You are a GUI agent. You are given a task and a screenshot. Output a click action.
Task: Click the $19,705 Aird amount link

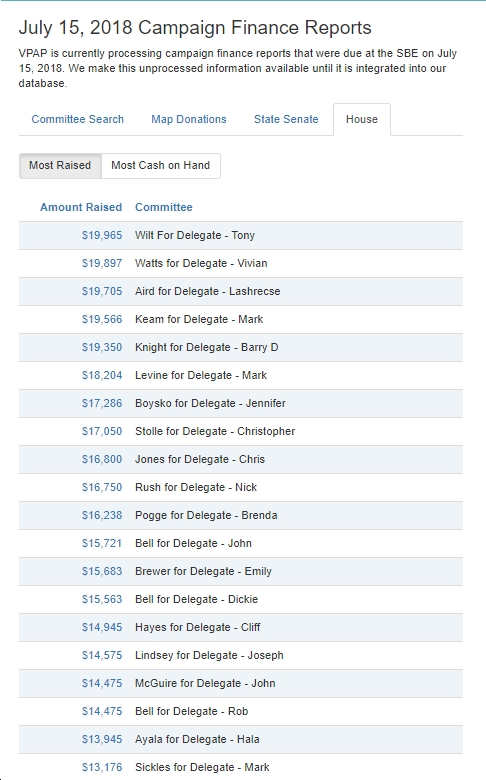(101, 291)
